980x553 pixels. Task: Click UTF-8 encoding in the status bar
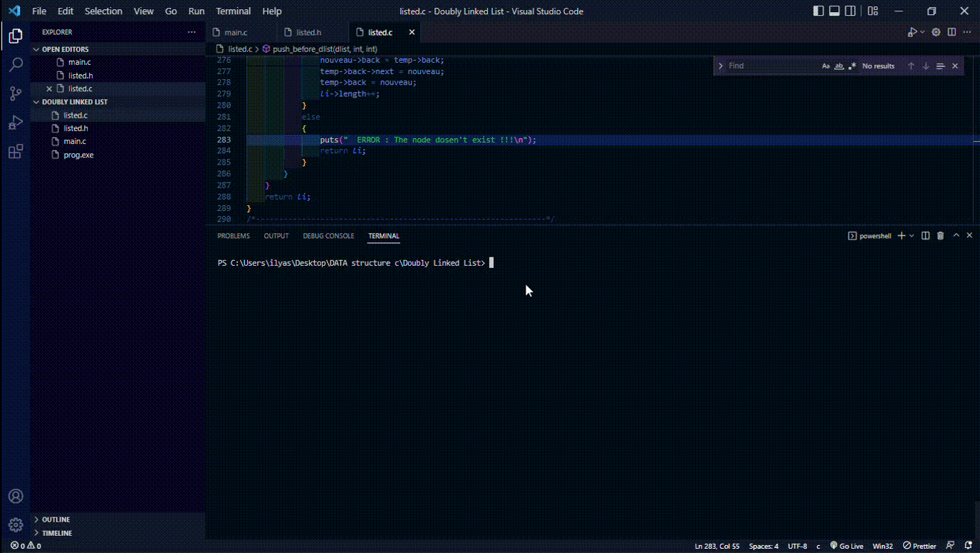(x=798, y=546)
